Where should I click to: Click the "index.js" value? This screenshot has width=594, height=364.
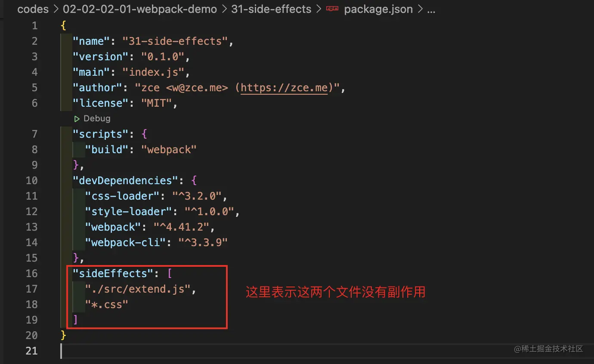click(x=153, y=72)
